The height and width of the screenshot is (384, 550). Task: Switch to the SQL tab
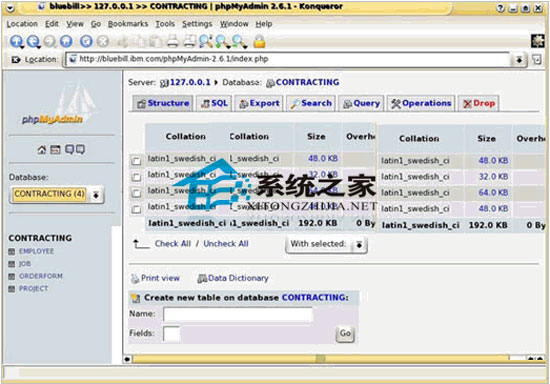[214, 103]
